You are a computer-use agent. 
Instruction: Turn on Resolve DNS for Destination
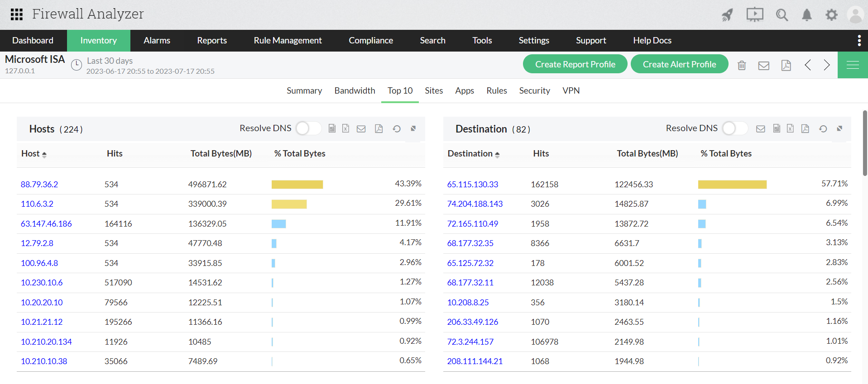(x=734, y=128)
